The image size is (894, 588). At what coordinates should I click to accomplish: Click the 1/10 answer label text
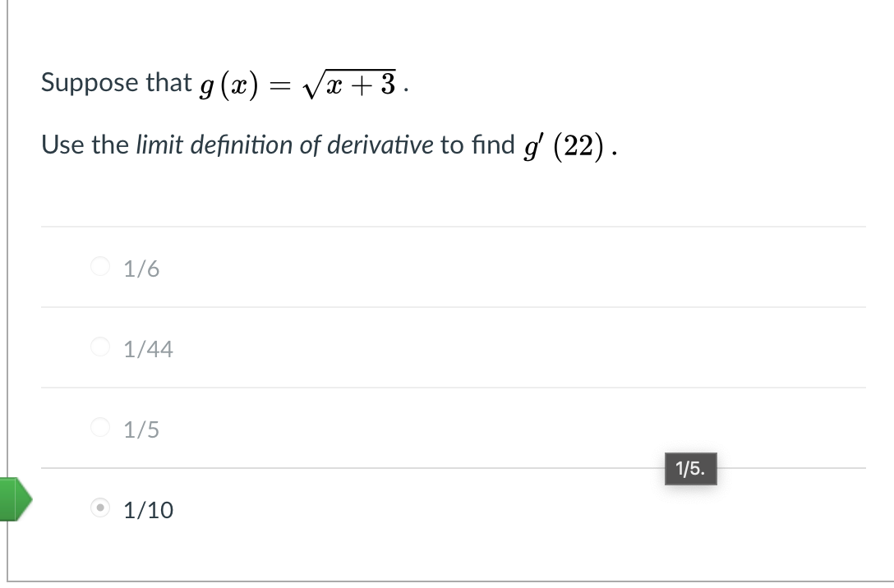point(149,510)
